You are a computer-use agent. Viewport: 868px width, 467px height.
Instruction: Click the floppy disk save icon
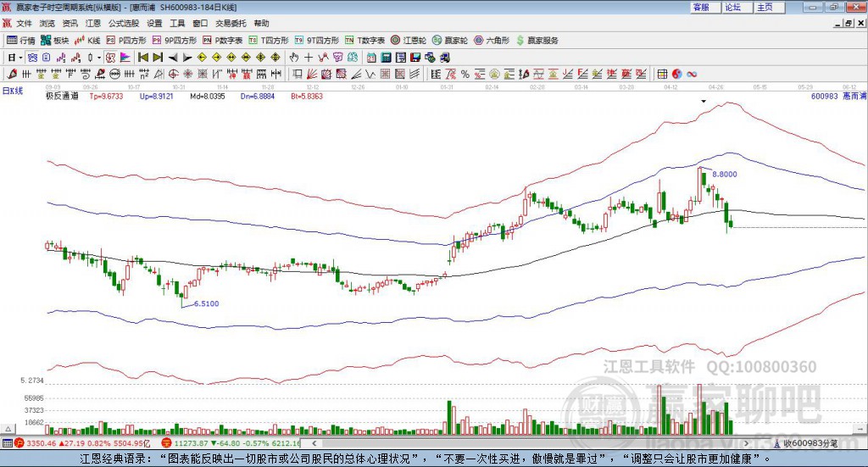point(415,58)
